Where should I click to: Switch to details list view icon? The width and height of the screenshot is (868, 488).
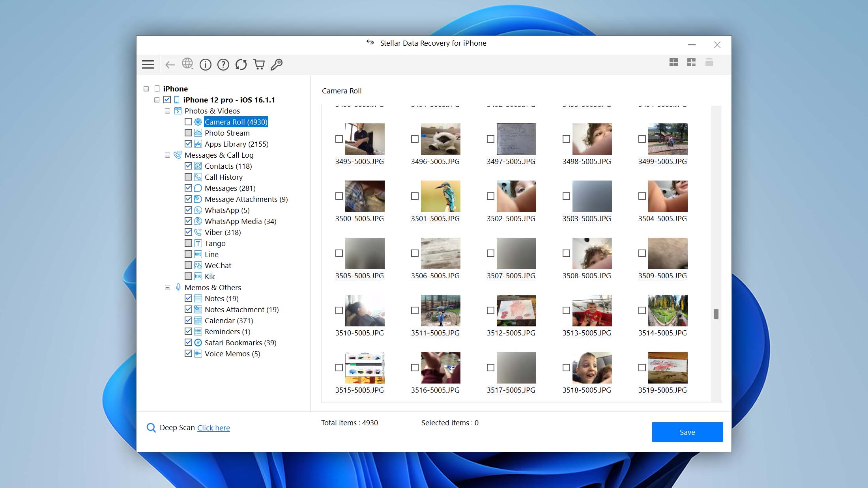[691, 62]
